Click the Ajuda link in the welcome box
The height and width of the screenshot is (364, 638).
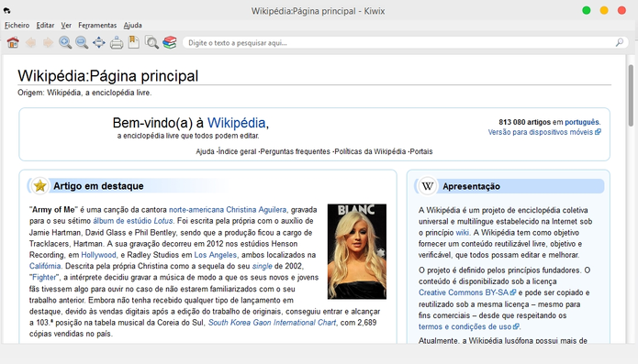(205, 151)
